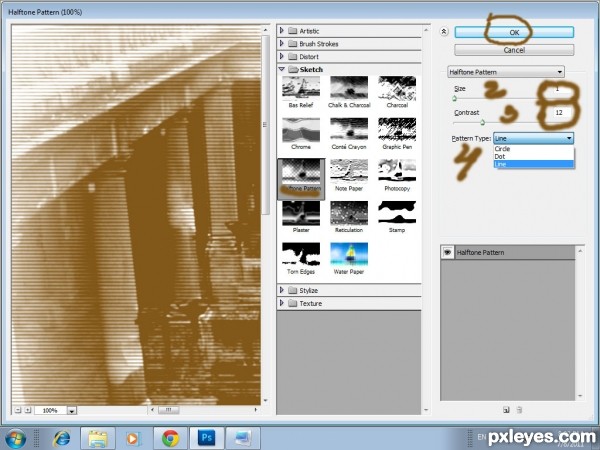600x450 pixels.
Task: Click effect layers list scroll up arrow
Action: click(580, 251)
